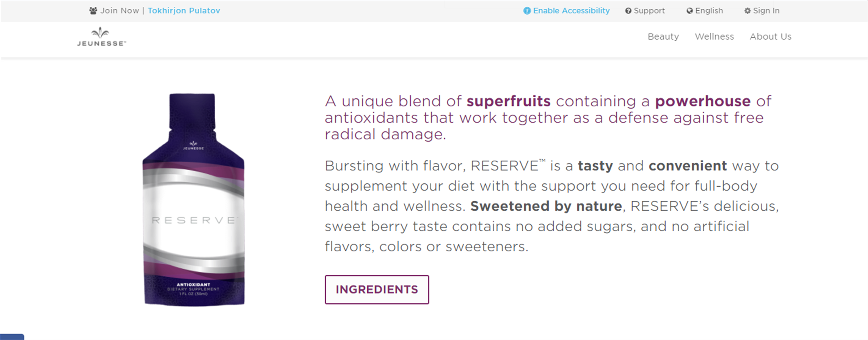868x340 pixels.
Task: Click the blue tab at bottom-left corner
Action: tap(12, 337)
